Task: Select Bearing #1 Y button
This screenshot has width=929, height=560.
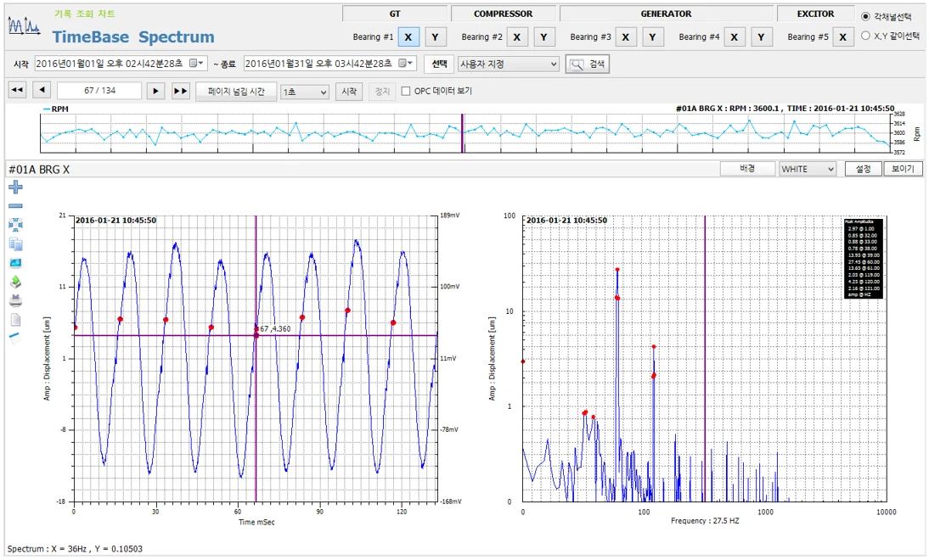Action: point(436,36)
